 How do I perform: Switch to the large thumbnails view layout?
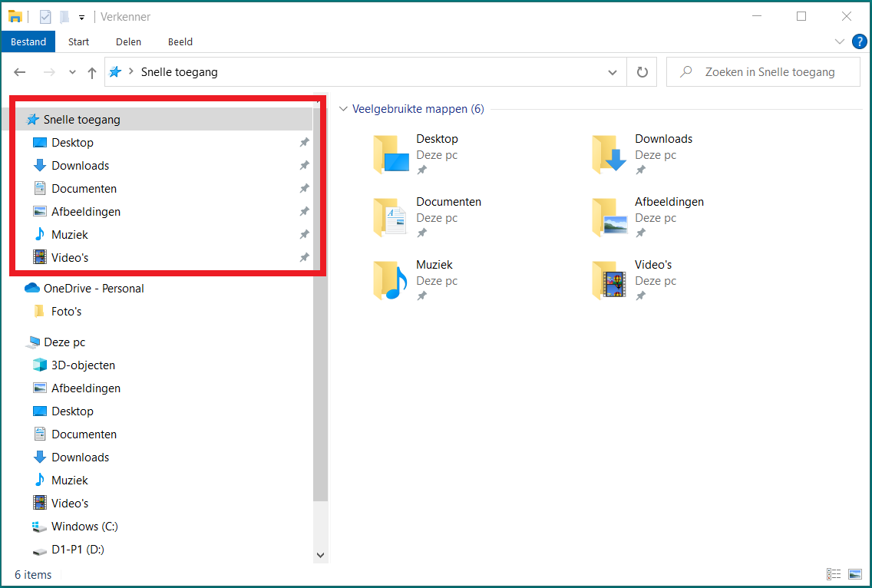pyautogui.click(x=855, y=574)
